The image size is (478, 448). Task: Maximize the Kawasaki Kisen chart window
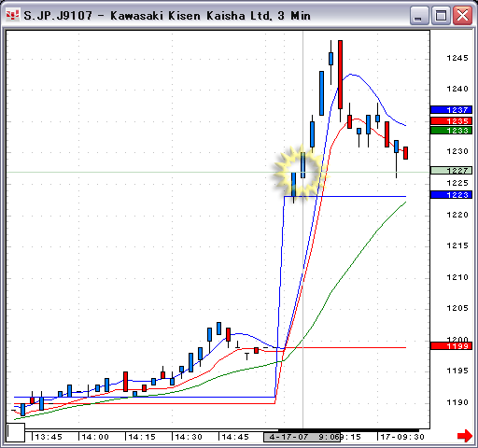coord(441,16)
